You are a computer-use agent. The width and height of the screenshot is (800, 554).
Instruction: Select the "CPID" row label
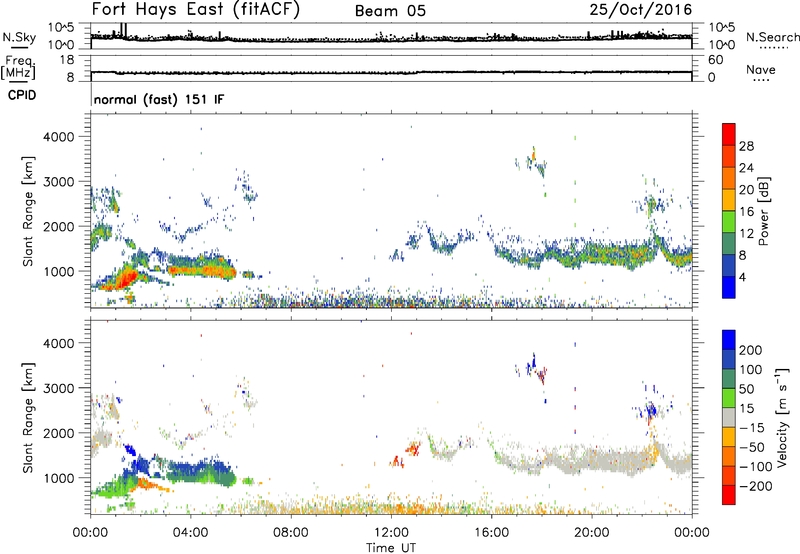[x=22, y=95]
